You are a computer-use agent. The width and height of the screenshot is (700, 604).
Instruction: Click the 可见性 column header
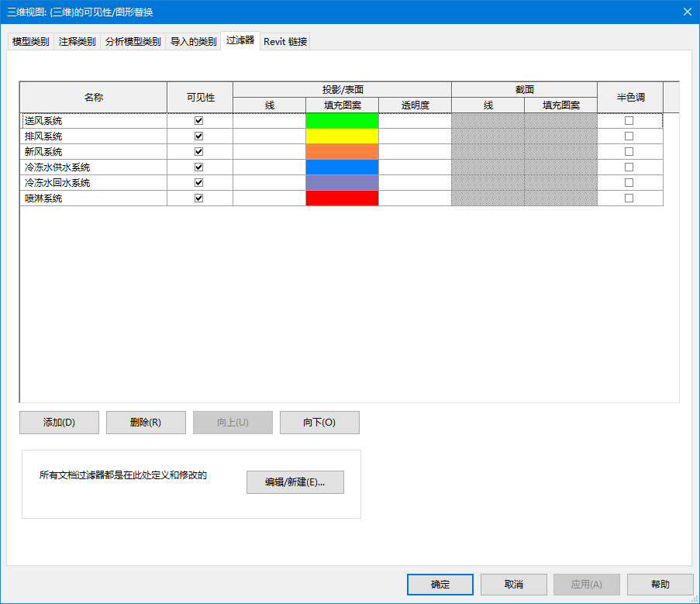[200, 98]
